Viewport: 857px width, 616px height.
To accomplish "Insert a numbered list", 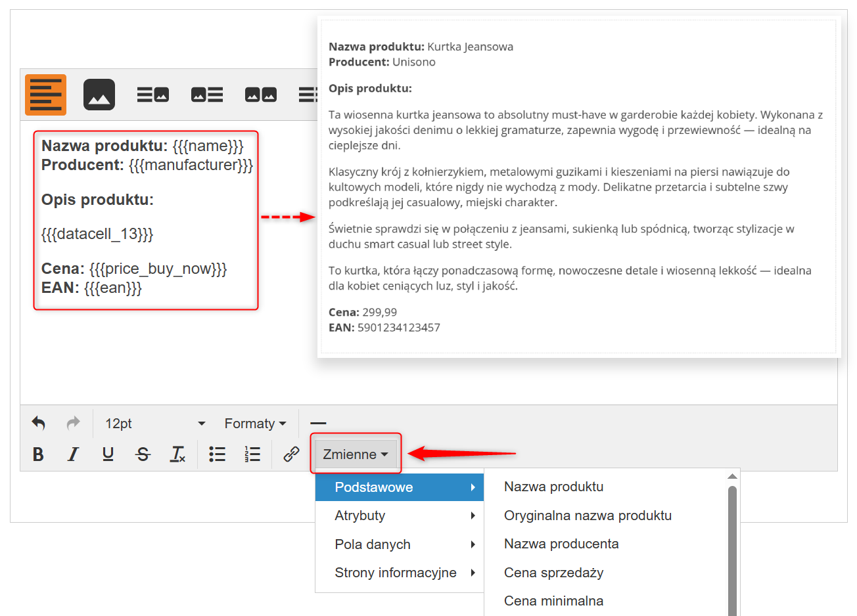I will 252,454.
